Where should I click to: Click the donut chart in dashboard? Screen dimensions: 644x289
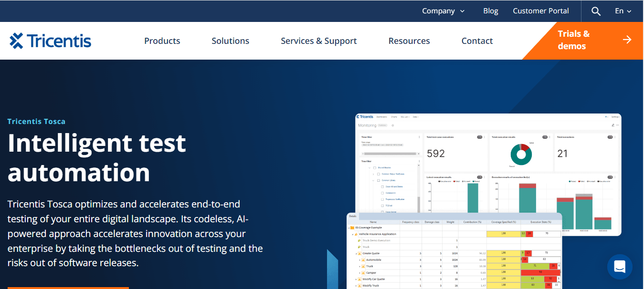click(521, 155)
